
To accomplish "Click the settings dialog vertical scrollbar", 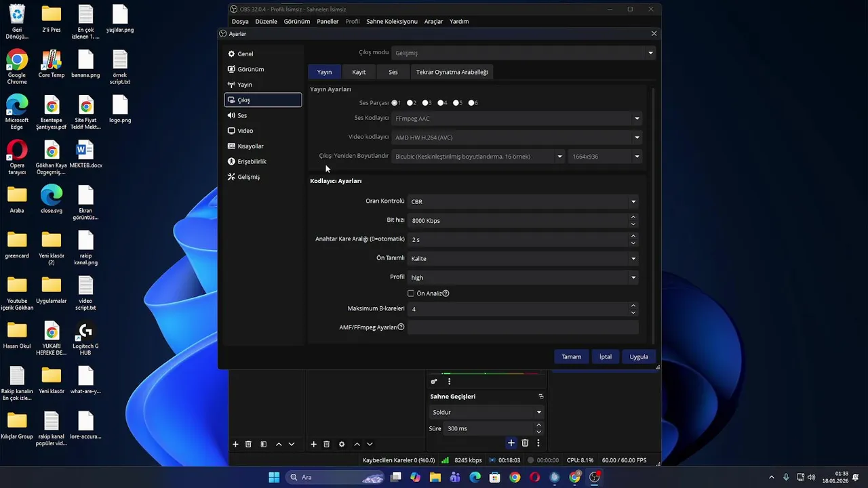I will (654, 215).
